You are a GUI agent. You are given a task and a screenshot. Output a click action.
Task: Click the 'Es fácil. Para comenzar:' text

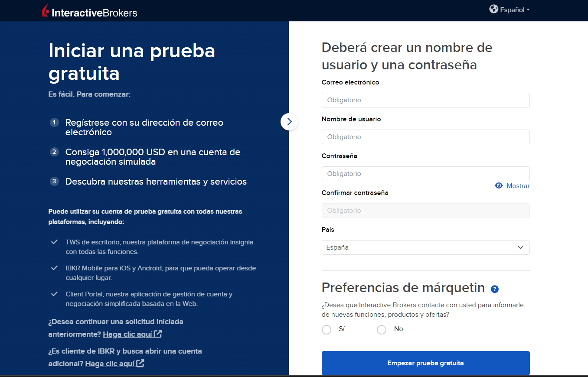point(89,94)
